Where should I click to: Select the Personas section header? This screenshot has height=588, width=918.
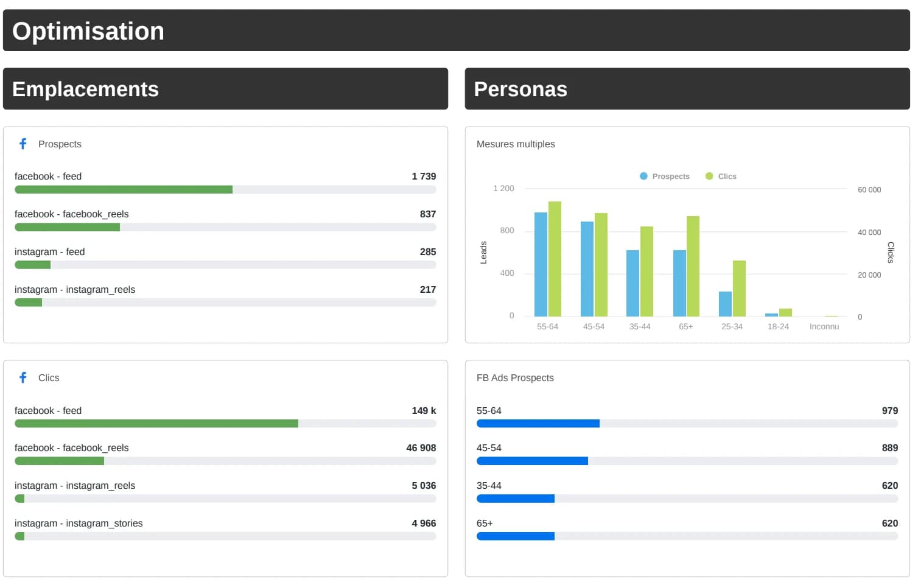click(x=687, y=89)
